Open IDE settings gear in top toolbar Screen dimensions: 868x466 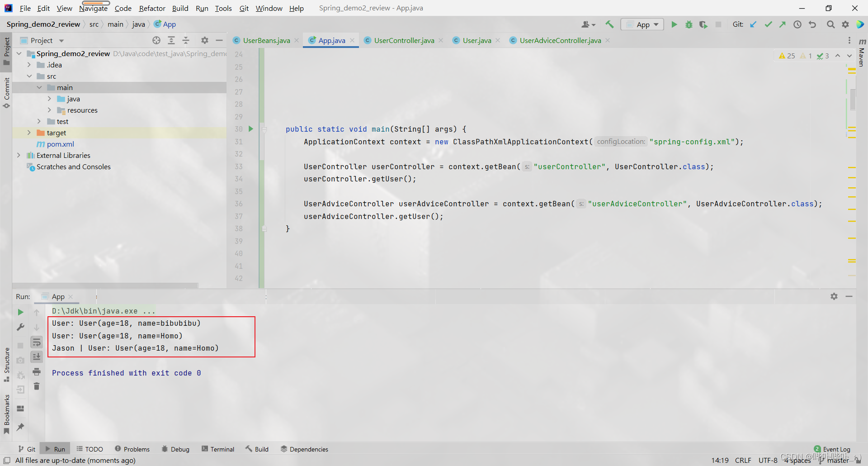[845, 24]
